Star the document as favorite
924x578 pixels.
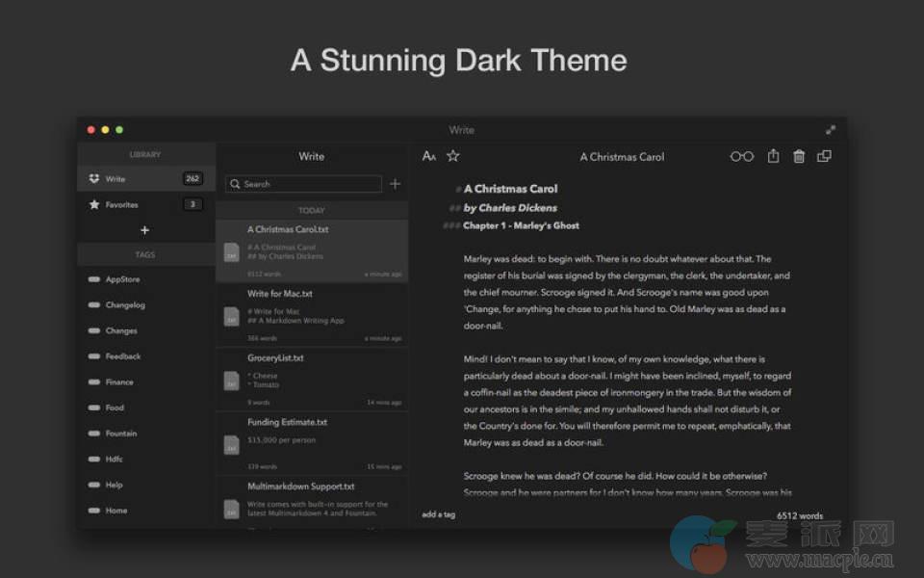[453, 156]
